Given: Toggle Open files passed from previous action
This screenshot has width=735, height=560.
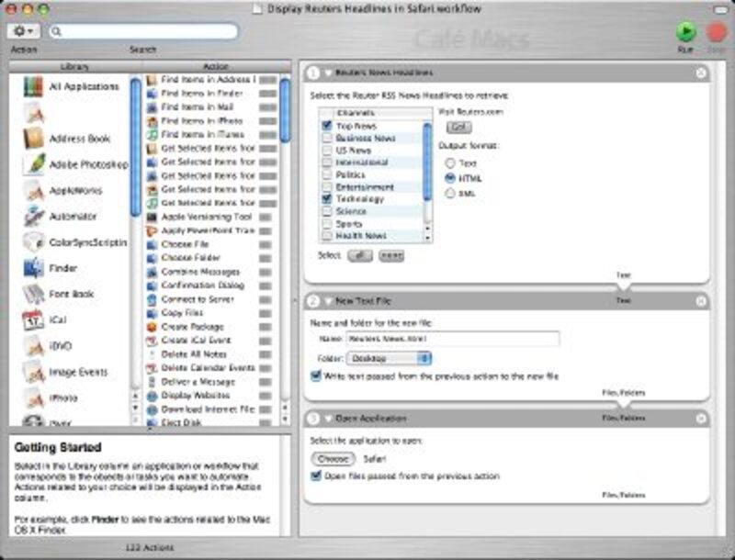Looking at the screenshot, I should [316, 476].
